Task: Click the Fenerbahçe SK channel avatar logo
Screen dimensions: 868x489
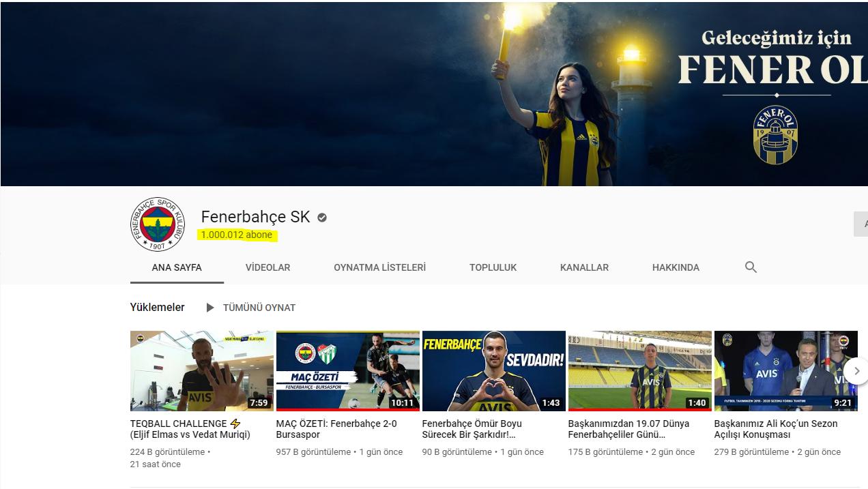Action: (x=158, y=225)
